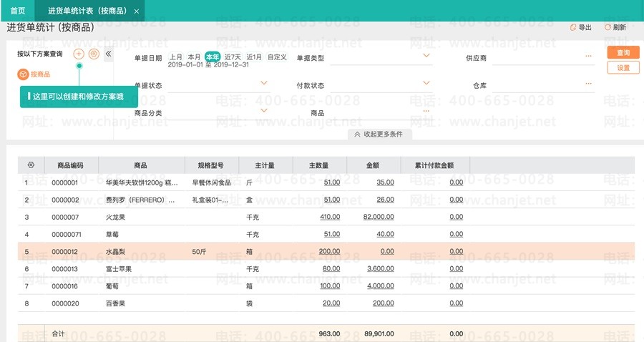Open query scheme settings gear icon
The width and height of the screenshot is (644, 342).
[94, 54]
